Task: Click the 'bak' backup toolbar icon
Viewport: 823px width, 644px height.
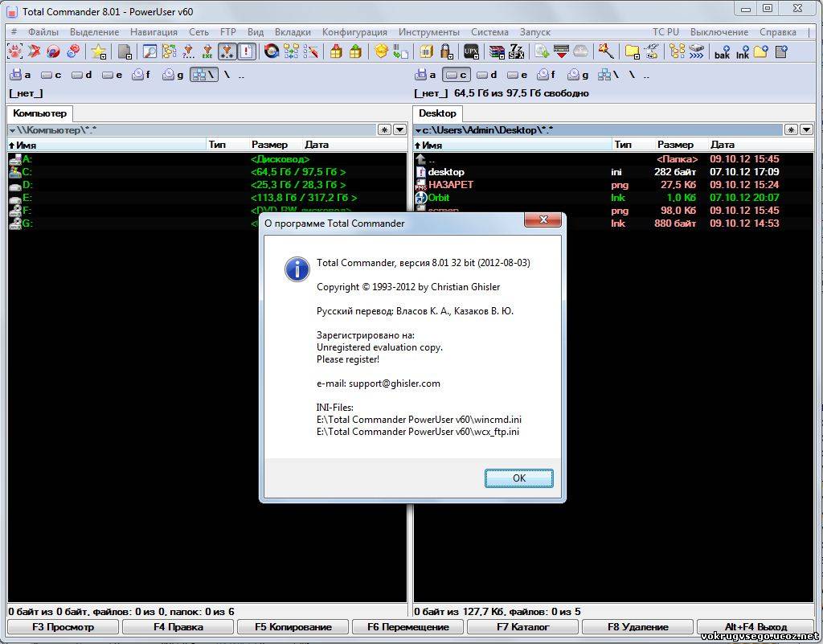Action: (x=722, y=51)
